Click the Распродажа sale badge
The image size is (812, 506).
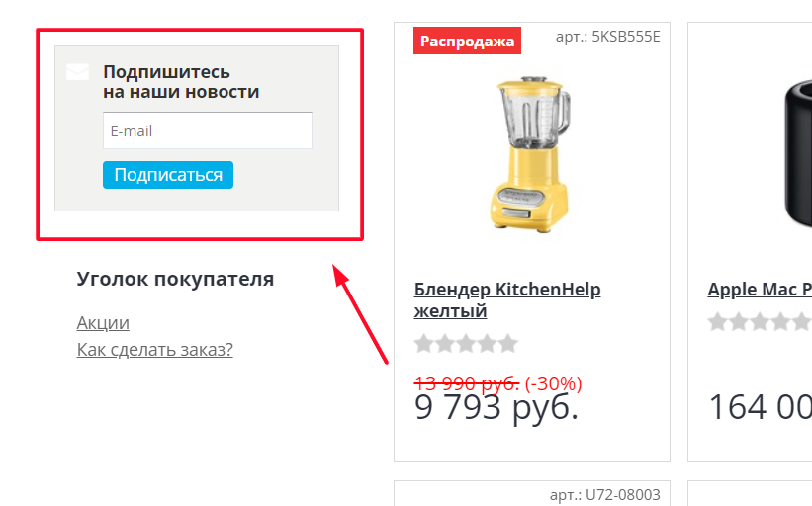467,41
